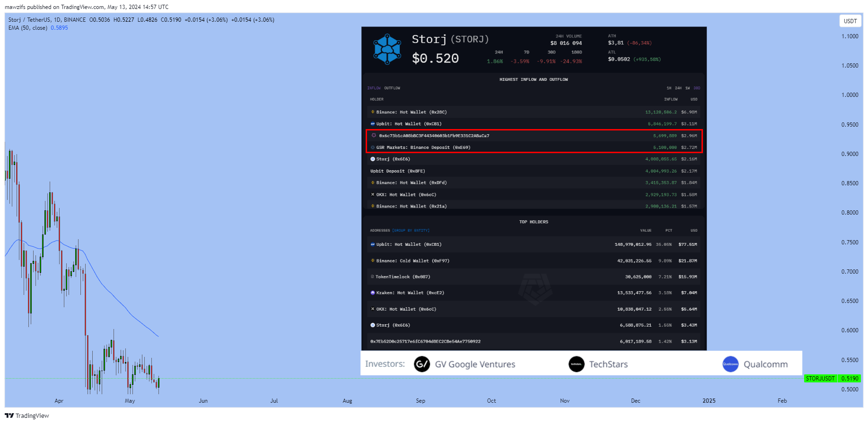Click the Storj hexagon logo
This screenshot has height=424, width=868.
pyautogui.click(x=387, y=49)
